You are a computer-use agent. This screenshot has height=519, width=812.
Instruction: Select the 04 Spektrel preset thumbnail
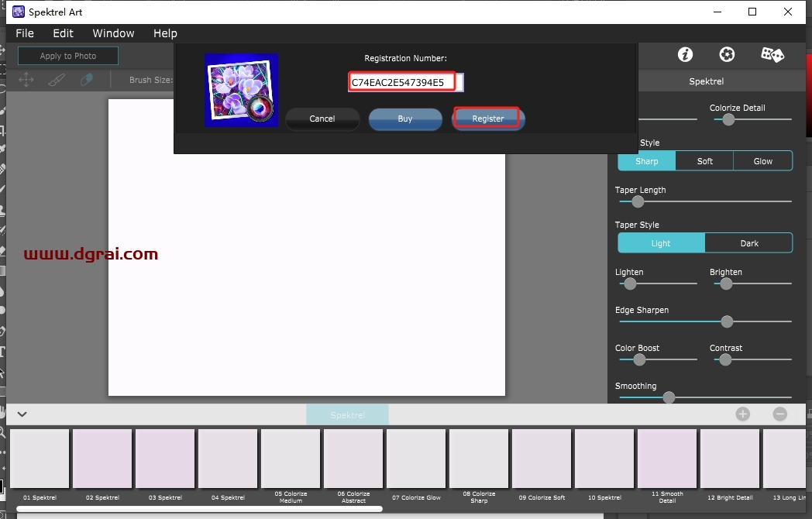pyautogui.click(x=228, y=459)
